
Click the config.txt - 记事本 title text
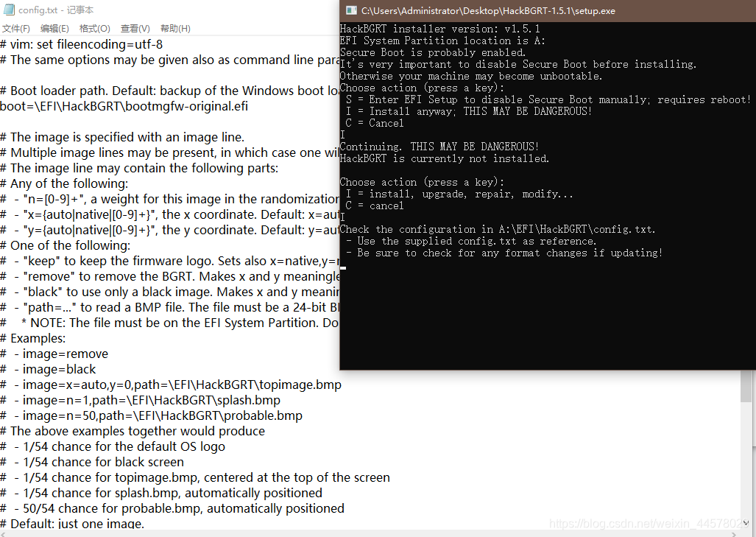click(x=56, y=10)
